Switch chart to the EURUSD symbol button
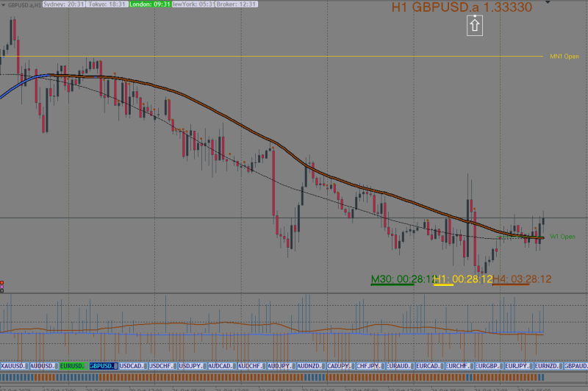 [x=74, y=366]
